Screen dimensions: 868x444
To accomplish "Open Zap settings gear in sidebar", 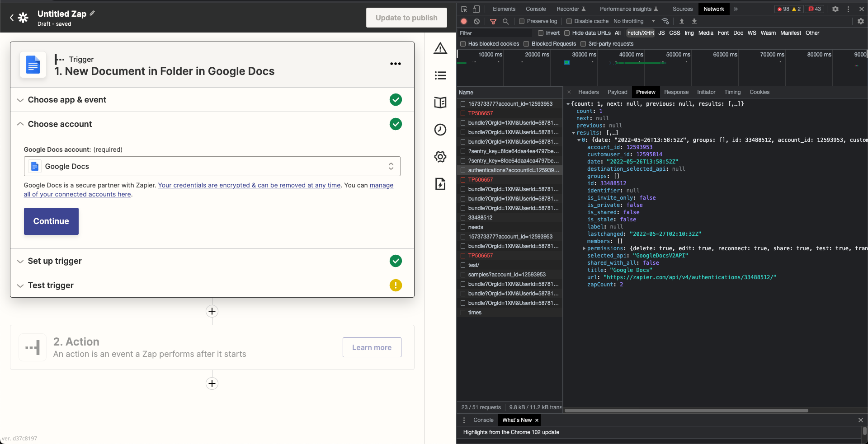I will [x=440, y=157].
